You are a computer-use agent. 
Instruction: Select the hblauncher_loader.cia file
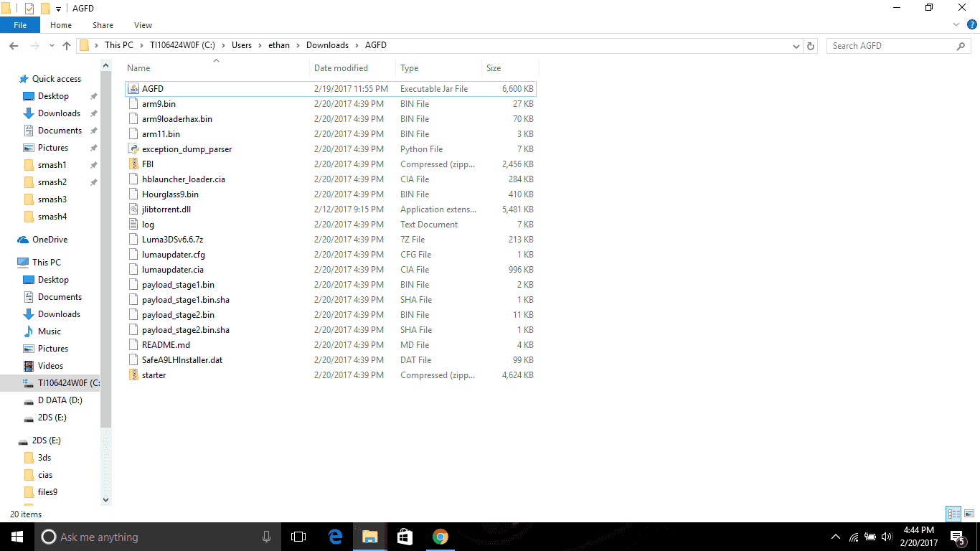(x=331, y=179)
